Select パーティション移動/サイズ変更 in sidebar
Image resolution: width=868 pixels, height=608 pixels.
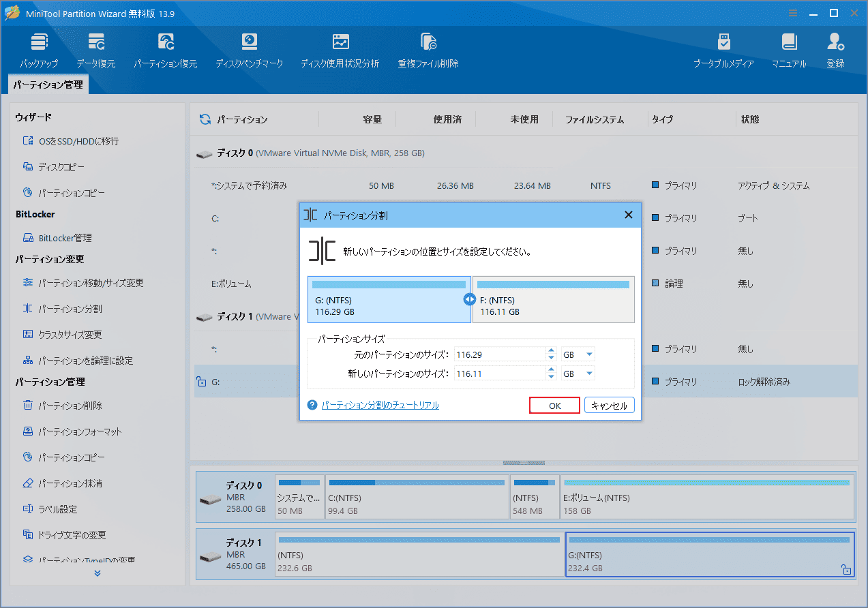(x=83, y=283)
